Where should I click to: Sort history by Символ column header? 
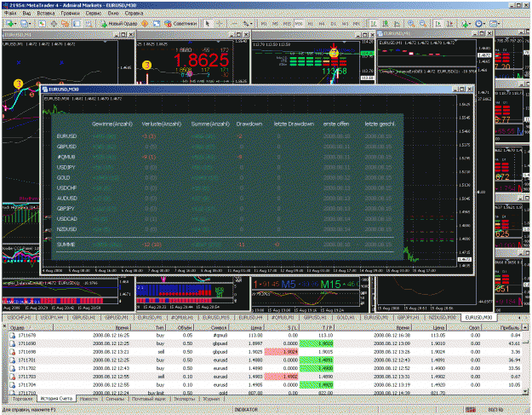pos(212,327)
